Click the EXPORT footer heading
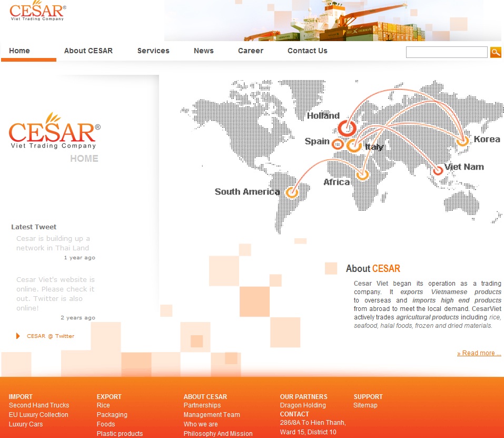 109,396
